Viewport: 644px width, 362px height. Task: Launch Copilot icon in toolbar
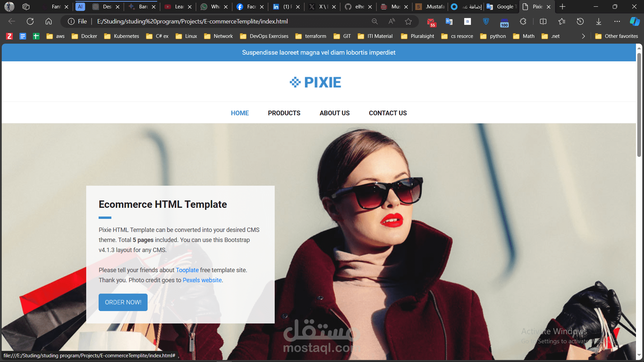(635, 21)
